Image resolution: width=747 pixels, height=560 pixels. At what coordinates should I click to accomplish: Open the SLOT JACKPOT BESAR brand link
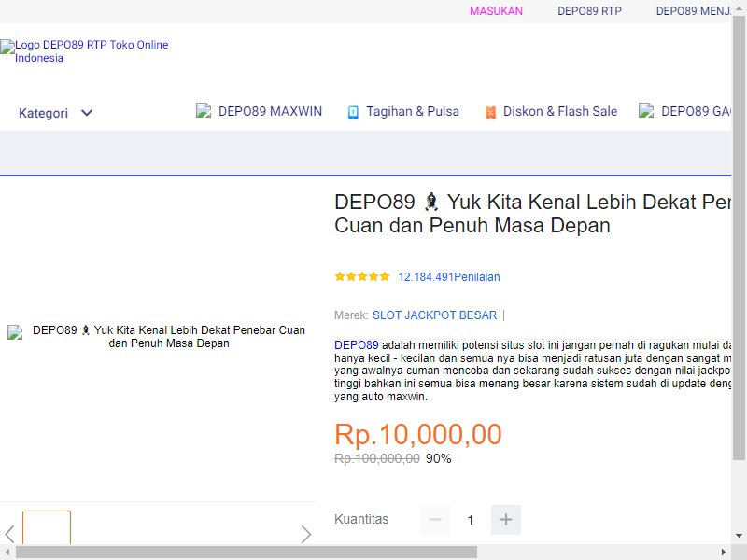coord(434,315)
